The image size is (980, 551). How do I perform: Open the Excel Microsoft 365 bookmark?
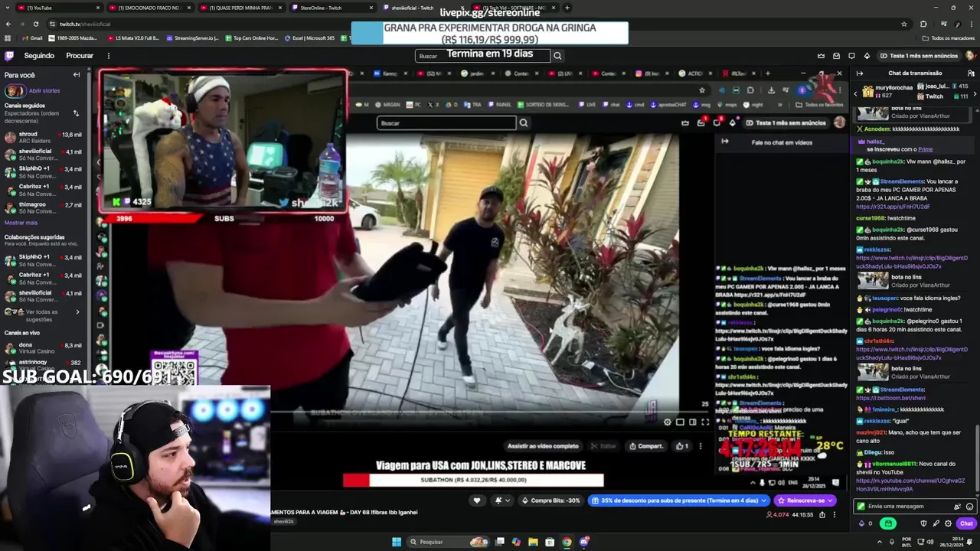click(309, 37)
